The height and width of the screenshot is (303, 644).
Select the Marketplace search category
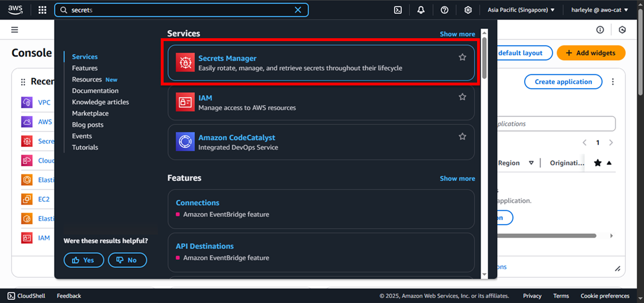pos(91,113)
